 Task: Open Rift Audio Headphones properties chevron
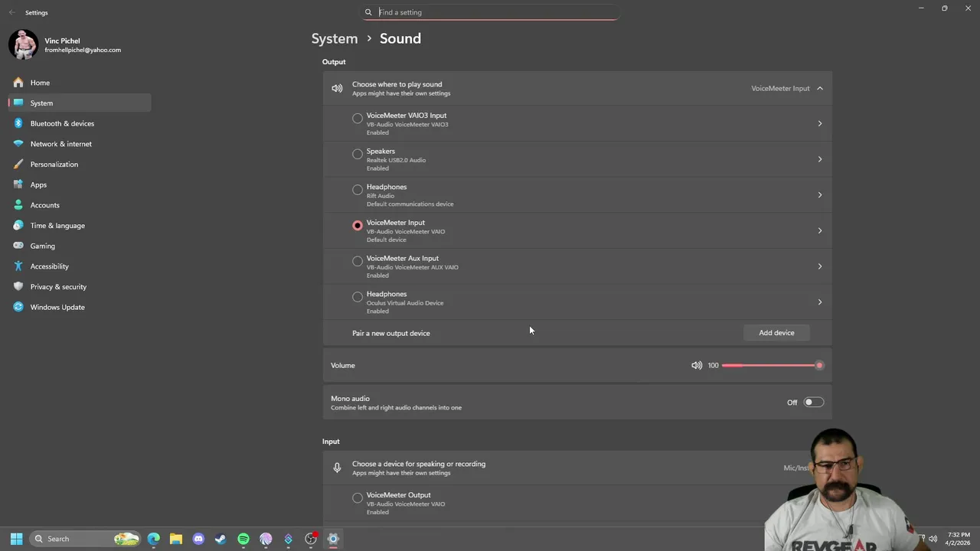[819, 195]
